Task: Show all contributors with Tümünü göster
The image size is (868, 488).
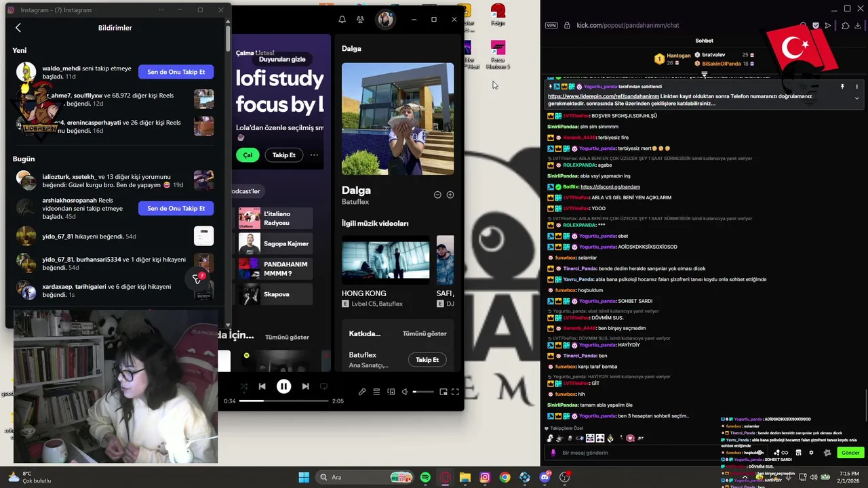Action: click(425, 333)
